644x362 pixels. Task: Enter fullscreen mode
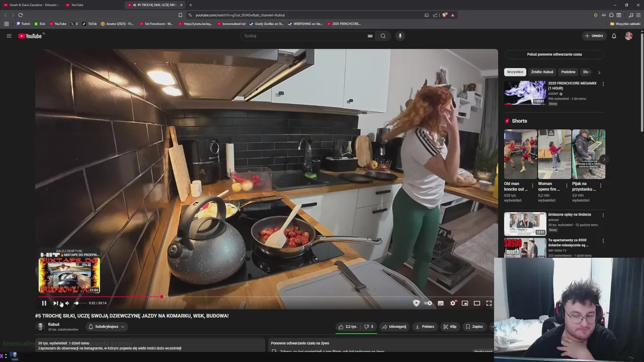[489, 303]
